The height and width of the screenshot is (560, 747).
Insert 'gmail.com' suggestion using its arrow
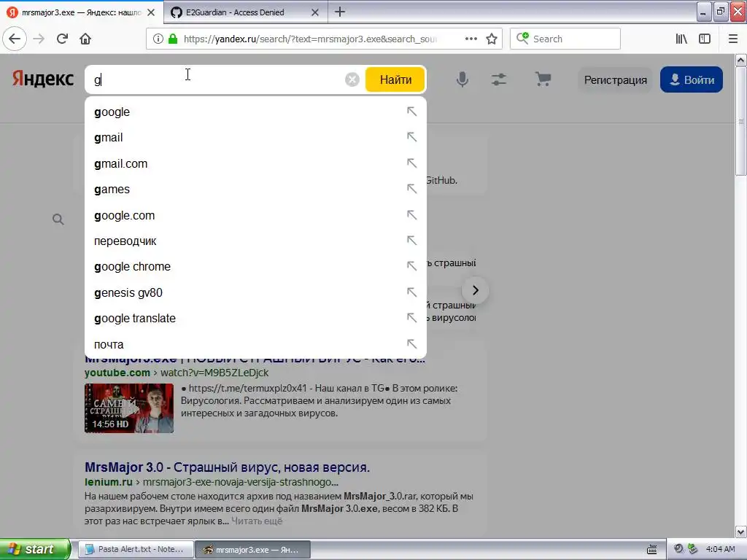411,163
